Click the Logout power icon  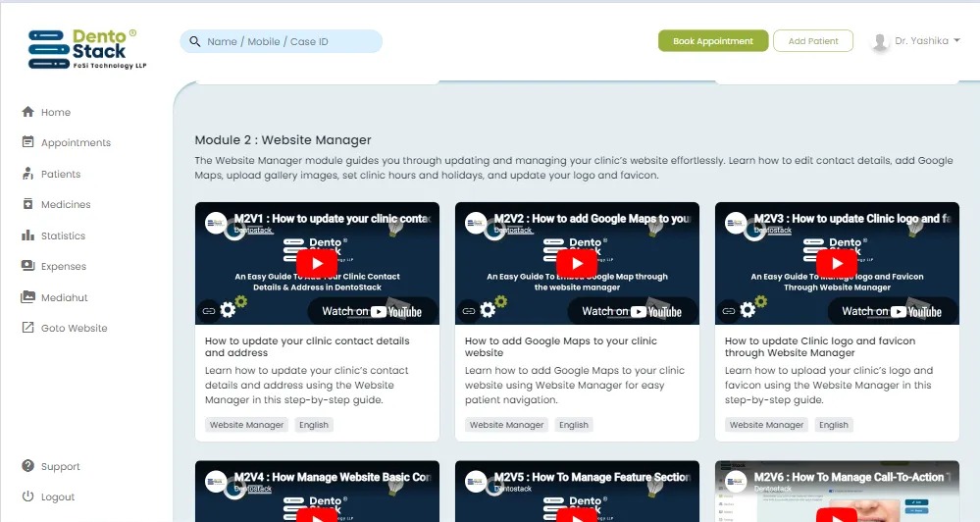(x=27, y=496)
